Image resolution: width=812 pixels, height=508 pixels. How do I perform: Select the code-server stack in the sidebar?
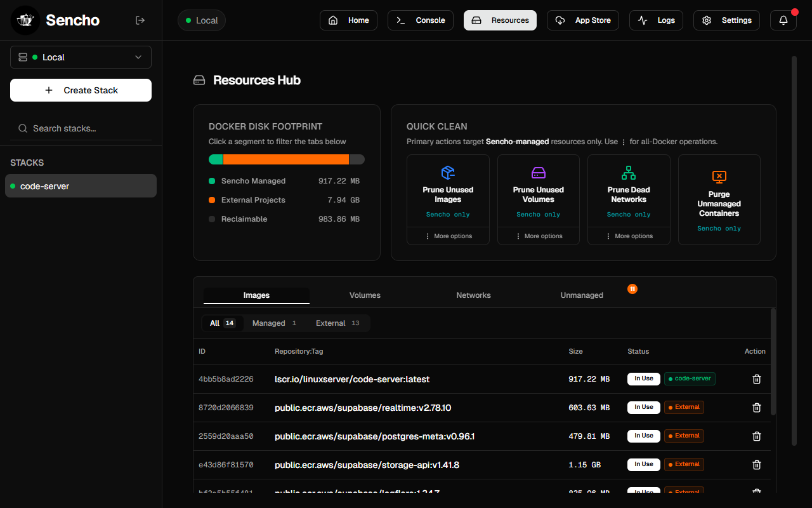coord(81,186)
